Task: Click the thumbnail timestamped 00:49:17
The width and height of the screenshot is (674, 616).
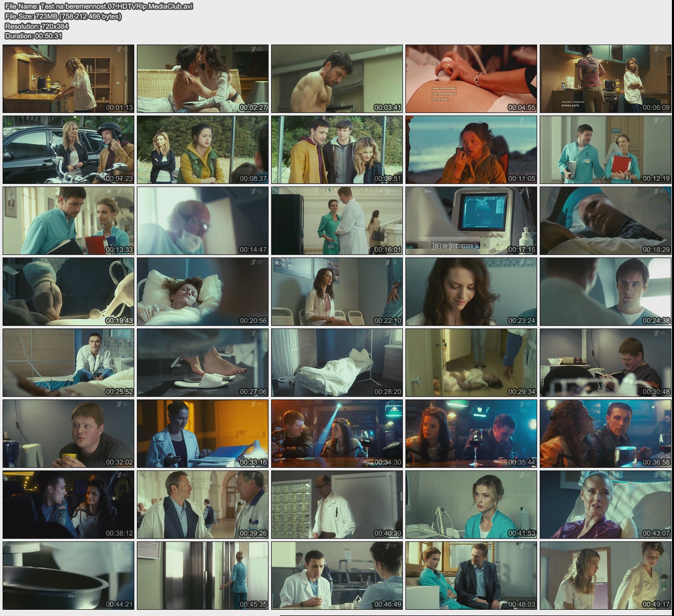Action: point(606,576)
